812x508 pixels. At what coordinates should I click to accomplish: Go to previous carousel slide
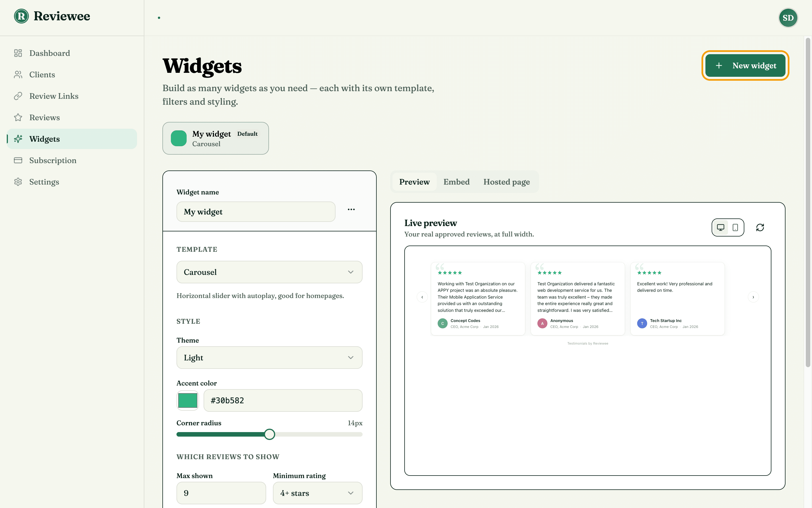tap(422, 297)
